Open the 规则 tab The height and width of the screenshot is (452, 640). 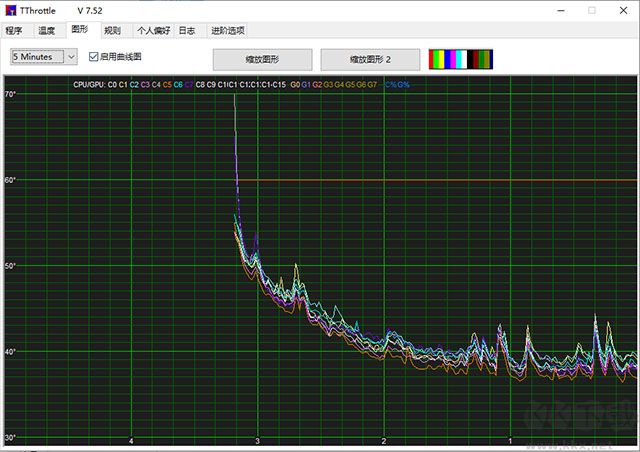[x=113, y=31]
